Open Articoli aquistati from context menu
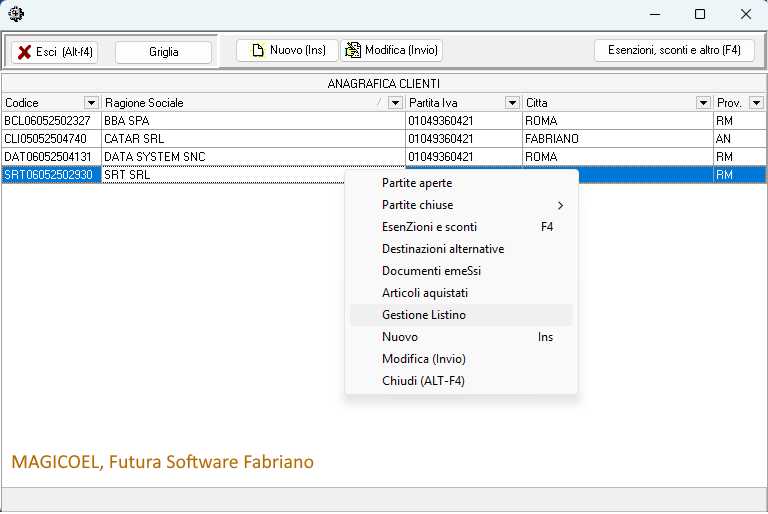The image size is (768, 514). click(461, 293)
